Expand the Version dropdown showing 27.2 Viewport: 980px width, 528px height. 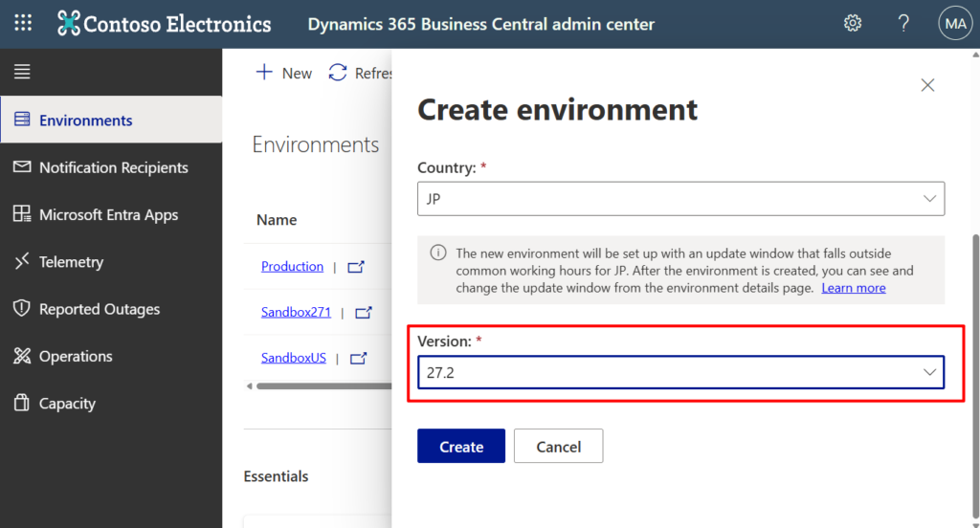pos(680,373)
